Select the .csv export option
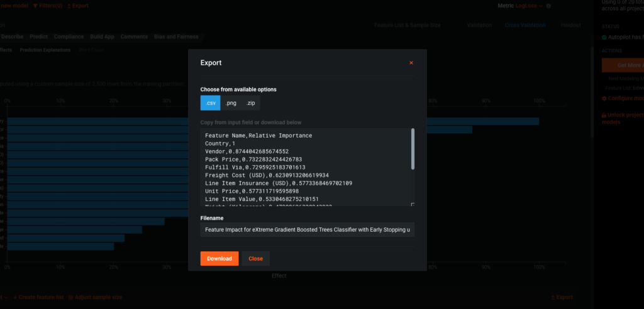644x309 pixels. tap(210, 103)
